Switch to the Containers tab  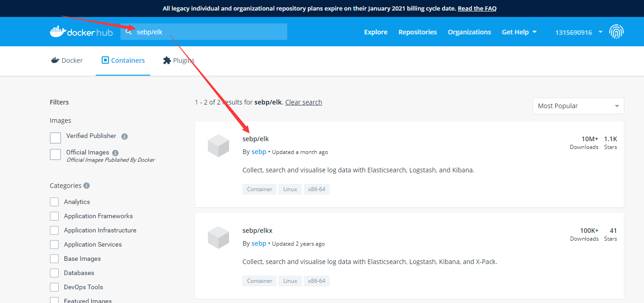coord(123,61)
